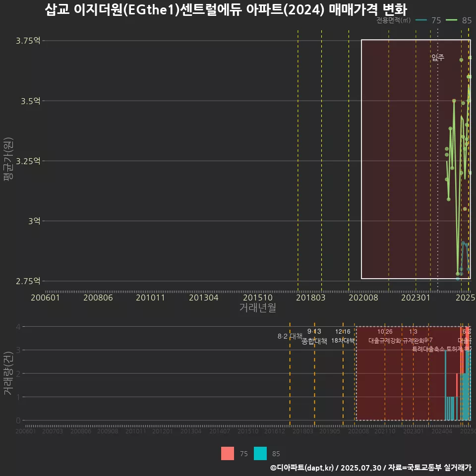476x476 pixels.
Task: Click the 3억 y-axis label
Action: point(34,221)
